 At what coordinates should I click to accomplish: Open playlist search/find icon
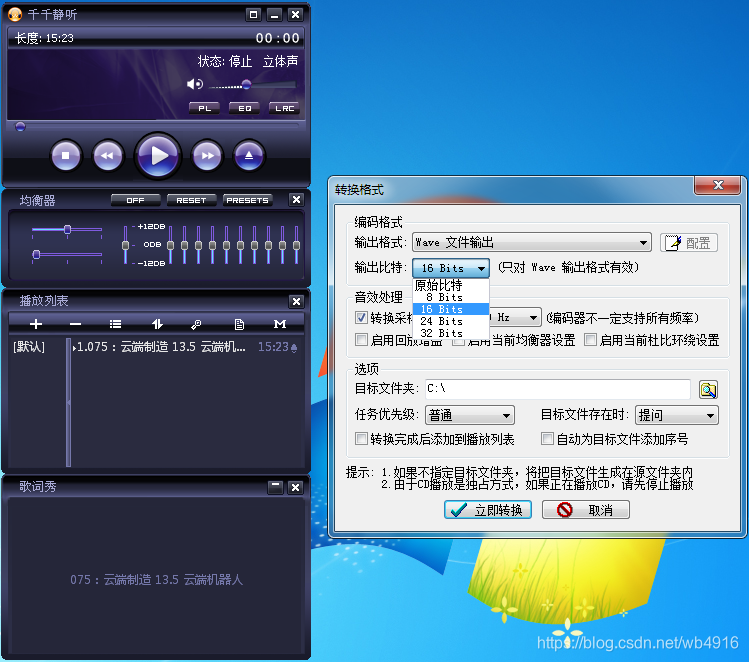pos(196,324)
